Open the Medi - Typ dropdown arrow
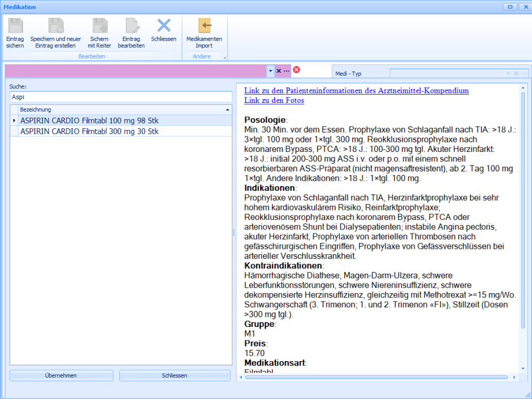Screen dimensions: 532x399 point(508,73)
